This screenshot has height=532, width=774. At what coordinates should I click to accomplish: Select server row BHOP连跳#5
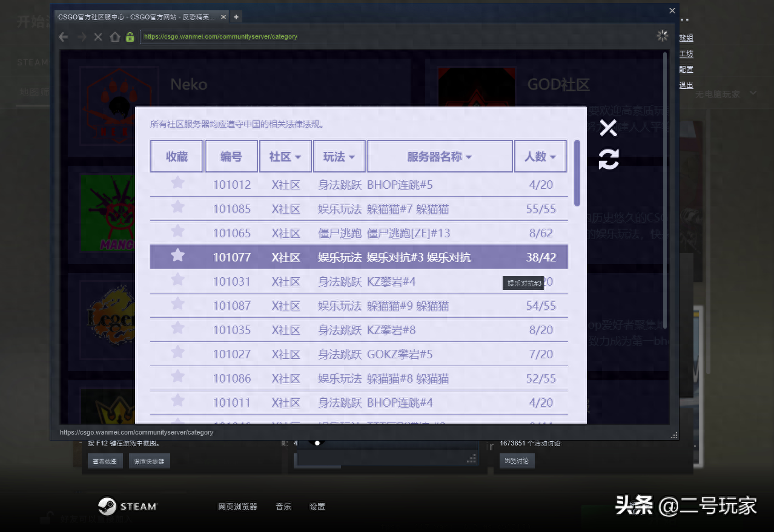pos(359,185)
